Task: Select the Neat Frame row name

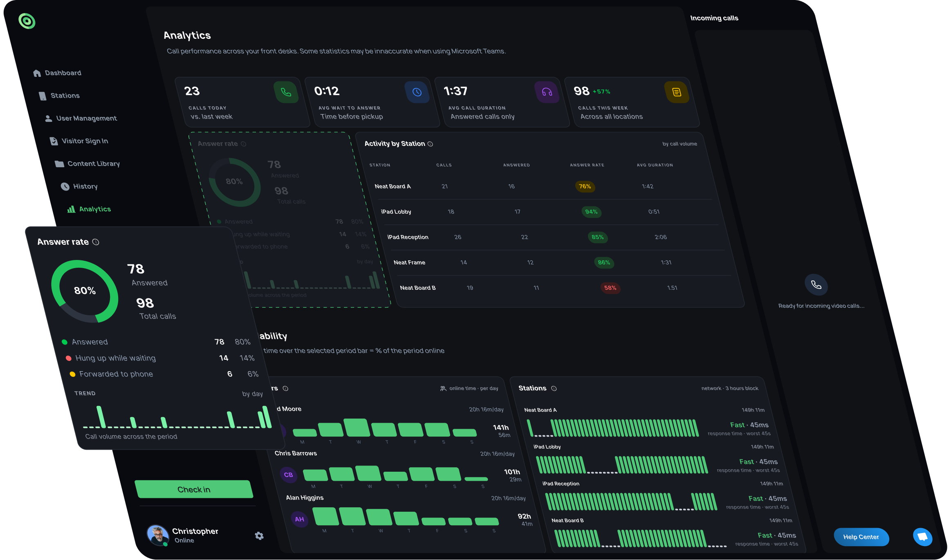Action: pos(409,262)
